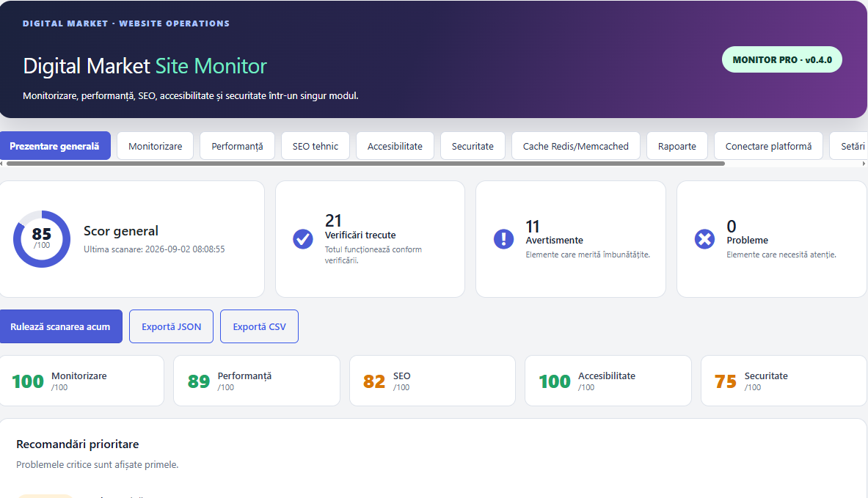Switch to the Monitorizare tab
Screen dimensions: 868x498
155,146
